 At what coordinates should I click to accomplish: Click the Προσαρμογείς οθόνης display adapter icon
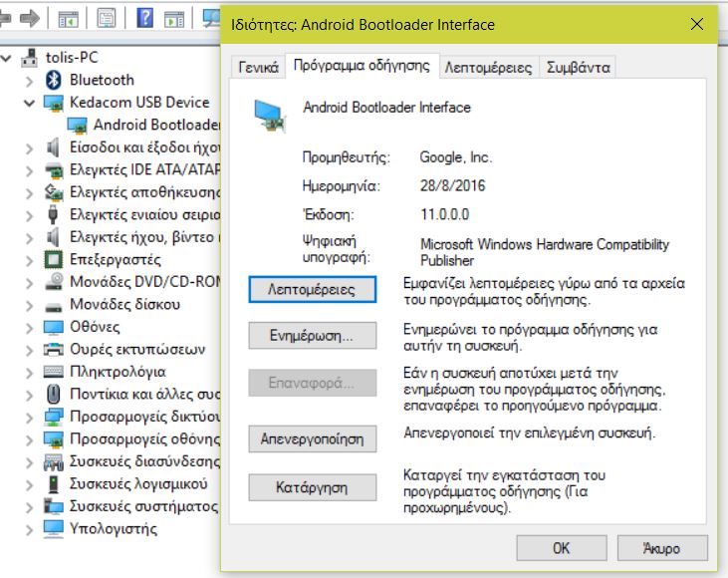click(x=54, y=439)
